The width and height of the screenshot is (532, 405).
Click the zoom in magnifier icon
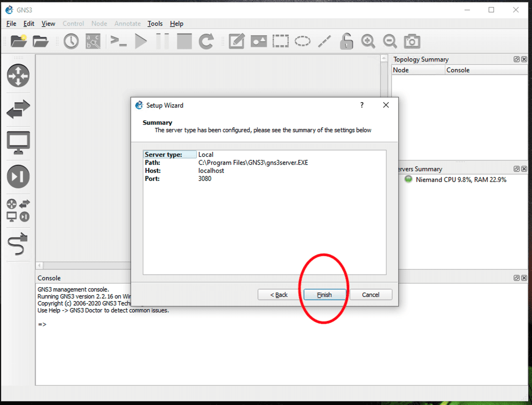coord(368,41)
